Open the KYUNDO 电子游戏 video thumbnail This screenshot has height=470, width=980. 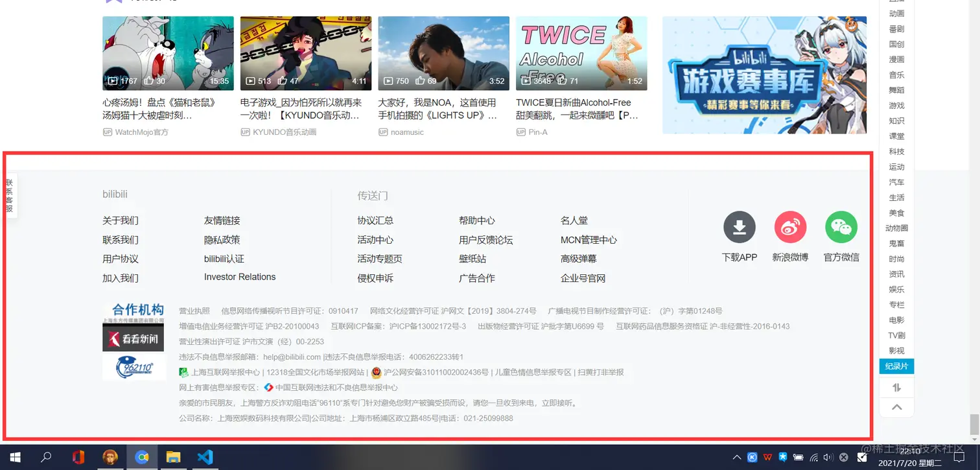click(x=306, y=53)
